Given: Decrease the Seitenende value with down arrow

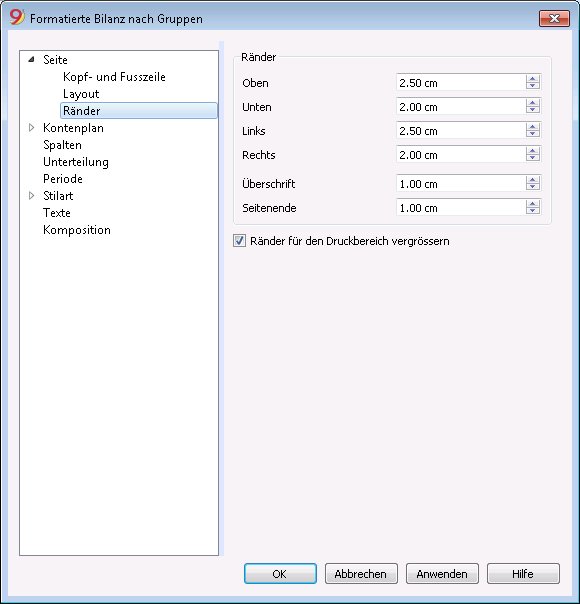Looking at the screenshot, I should click(533, 211).
